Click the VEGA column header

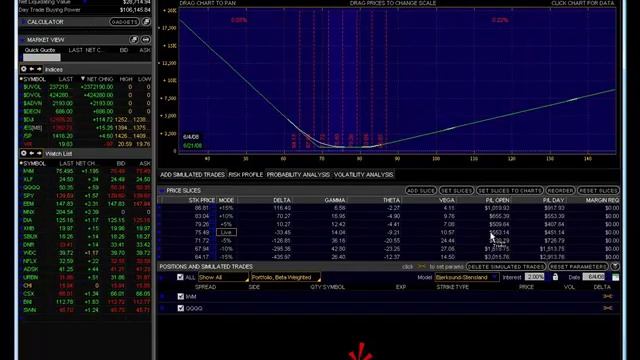pyautogui.click(x=447, y=200)
